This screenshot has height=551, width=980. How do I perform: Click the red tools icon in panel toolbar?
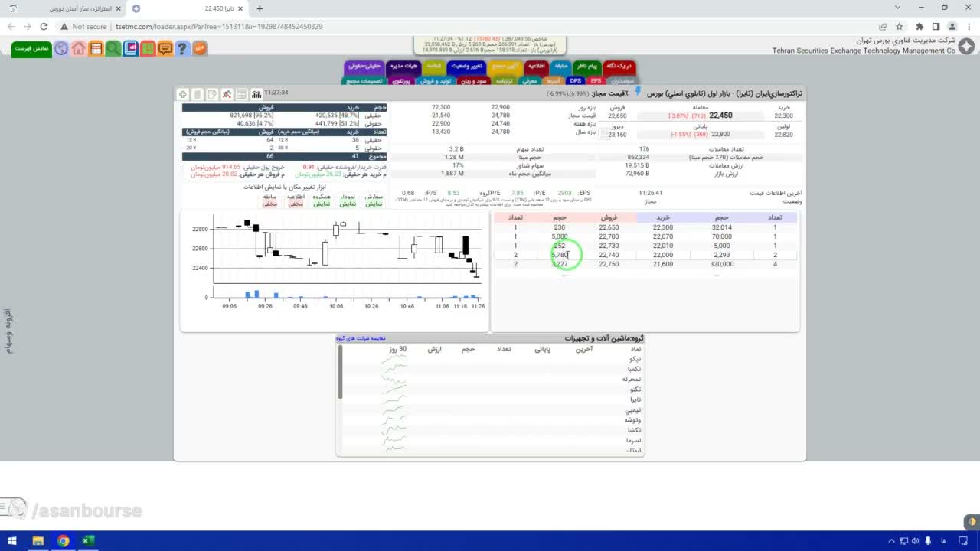[x=227, y=94]
